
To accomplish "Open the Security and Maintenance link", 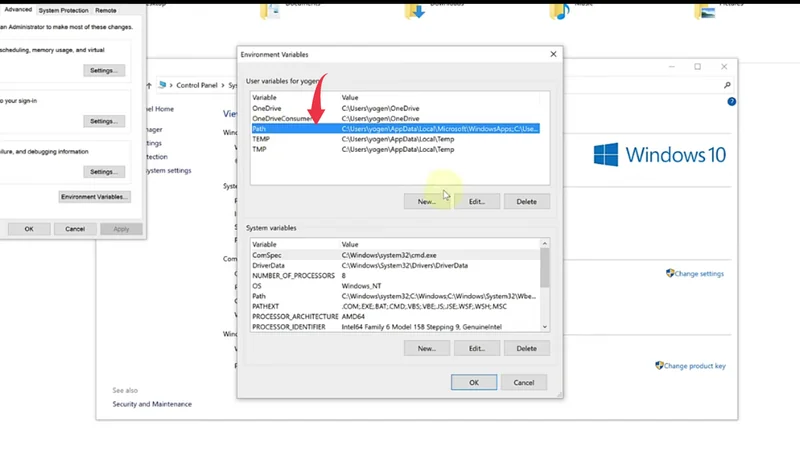I will pos(152,404).
